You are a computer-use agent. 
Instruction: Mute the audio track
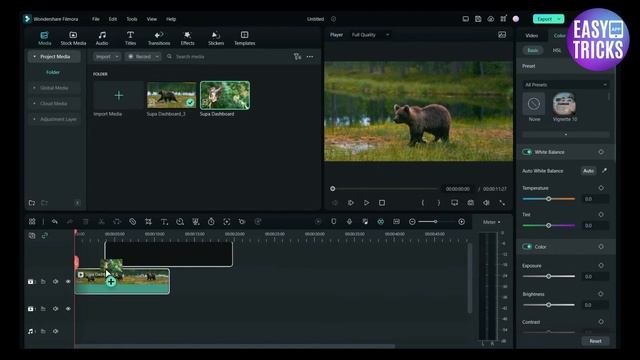click(x=56, y=331)
